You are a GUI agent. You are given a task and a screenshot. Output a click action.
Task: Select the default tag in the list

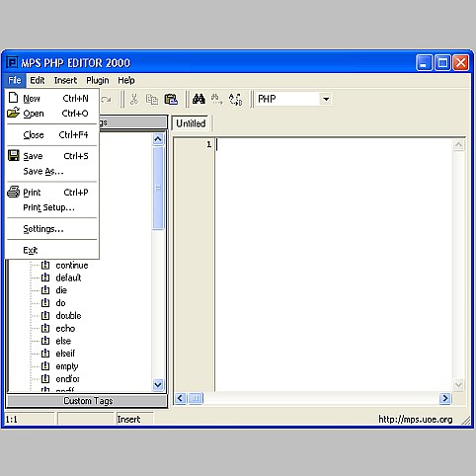tap(68, 278)
